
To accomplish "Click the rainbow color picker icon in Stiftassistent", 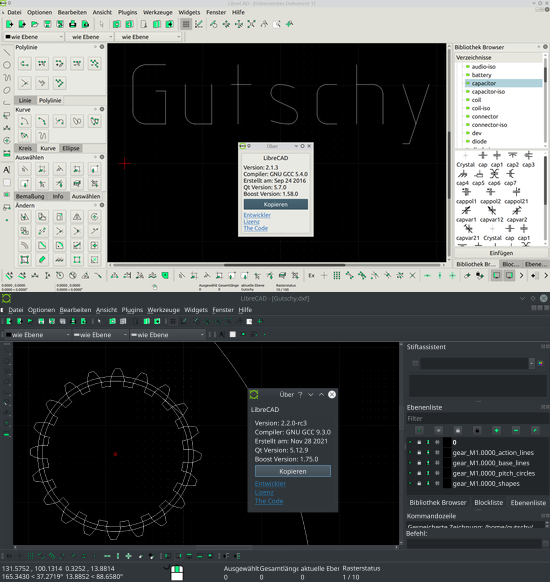I will [x=540, y=363].
